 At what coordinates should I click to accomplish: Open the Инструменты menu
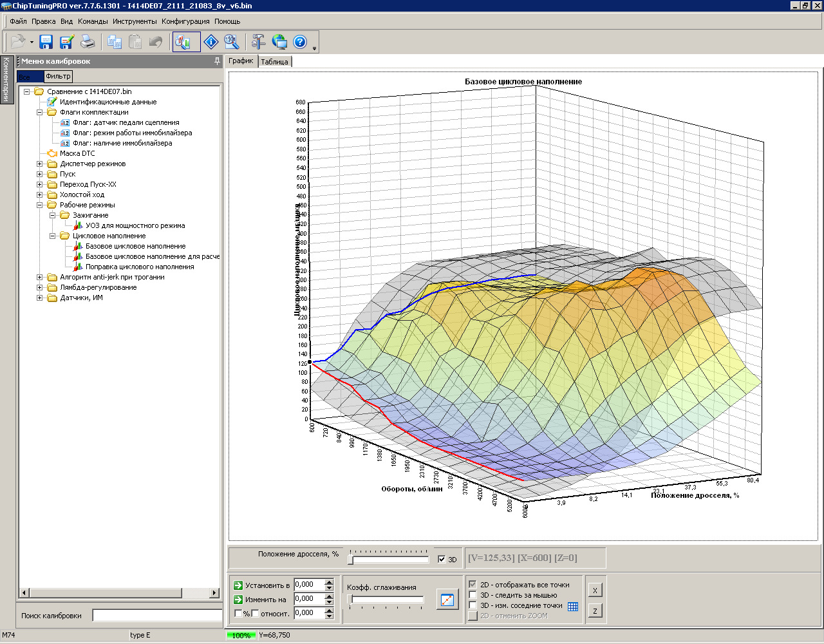[x=135, y=21]
